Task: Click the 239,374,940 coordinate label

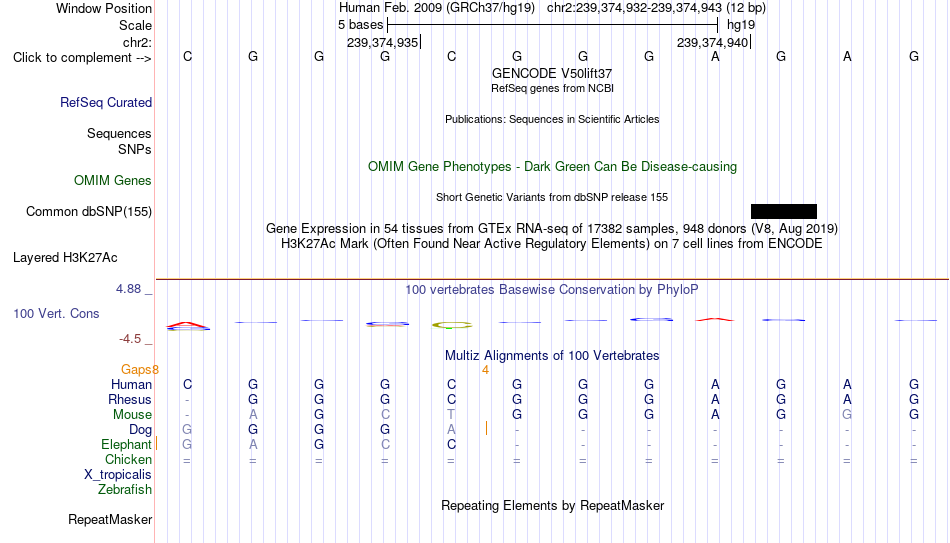Action: (x=712, y=42)
